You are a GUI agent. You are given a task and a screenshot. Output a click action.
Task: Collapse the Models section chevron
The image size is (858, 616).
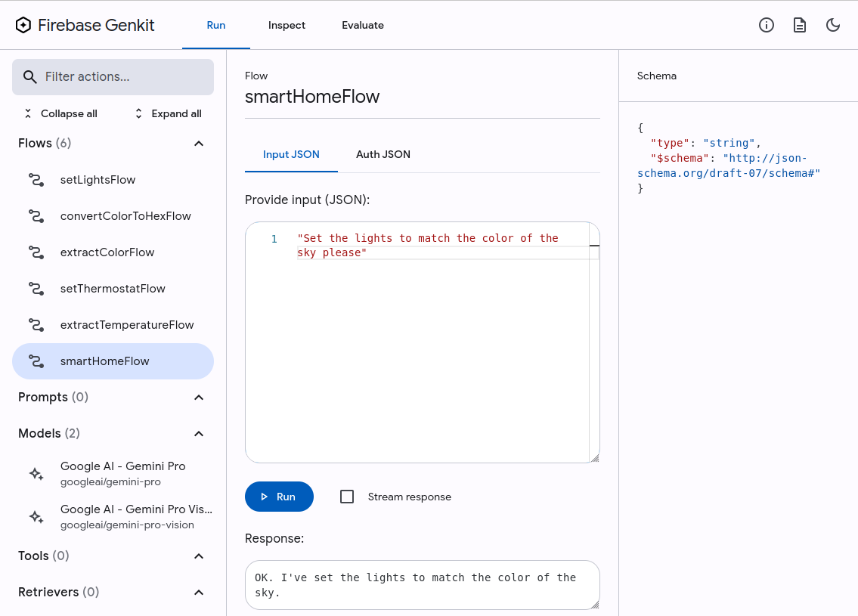199,433
